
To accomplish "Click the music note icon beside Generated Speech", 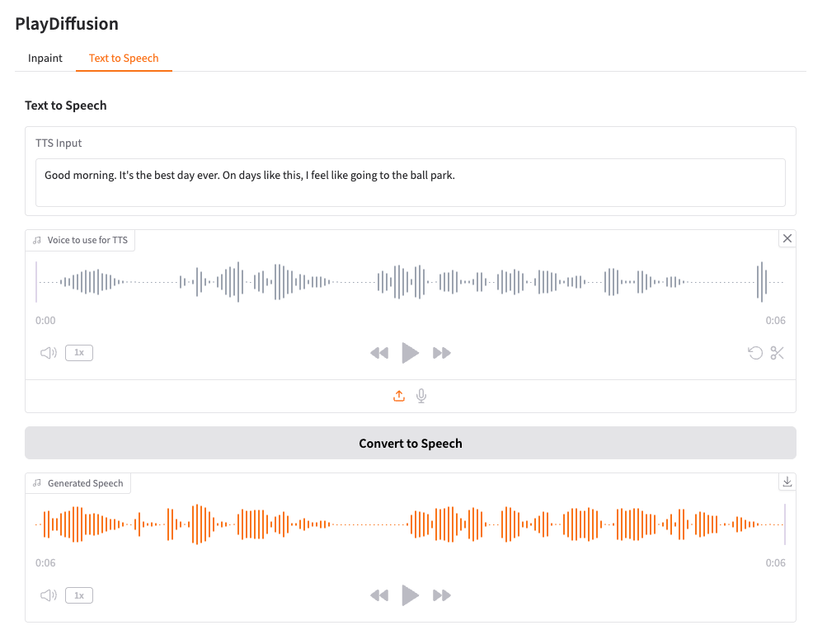I will pyautogui.click(x=37, y=482).
